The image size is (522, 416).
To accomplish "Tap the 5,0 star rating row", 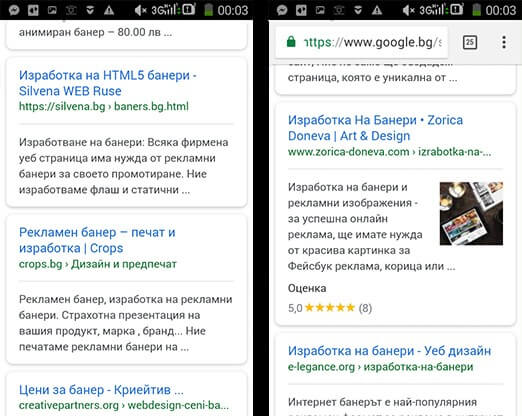I will (330, 308).
